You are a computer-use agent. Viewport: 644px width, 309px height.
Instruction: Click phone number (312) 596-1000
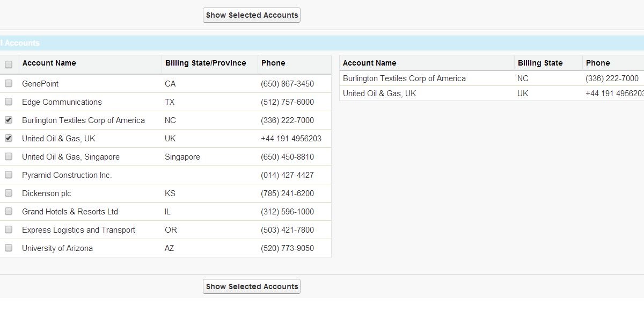pos(288,212)
